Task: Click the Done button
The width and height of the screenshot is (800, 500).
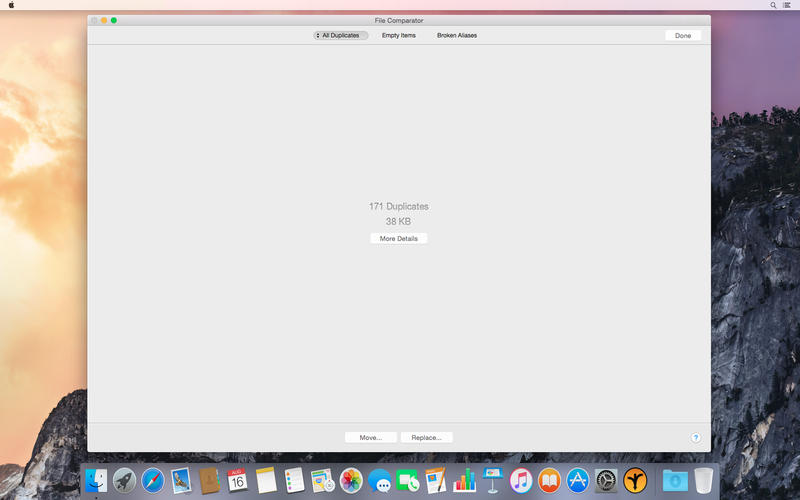Action: 683,36
